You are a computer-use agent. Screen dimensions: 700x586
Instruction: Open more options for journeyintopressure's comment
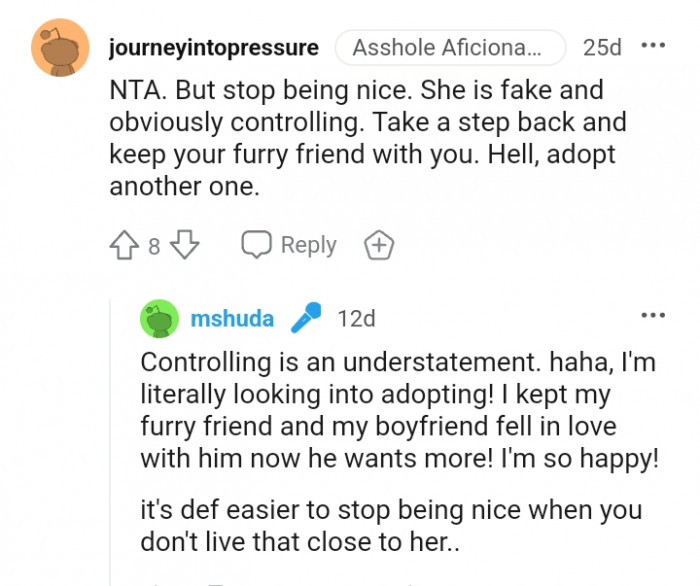653,46
